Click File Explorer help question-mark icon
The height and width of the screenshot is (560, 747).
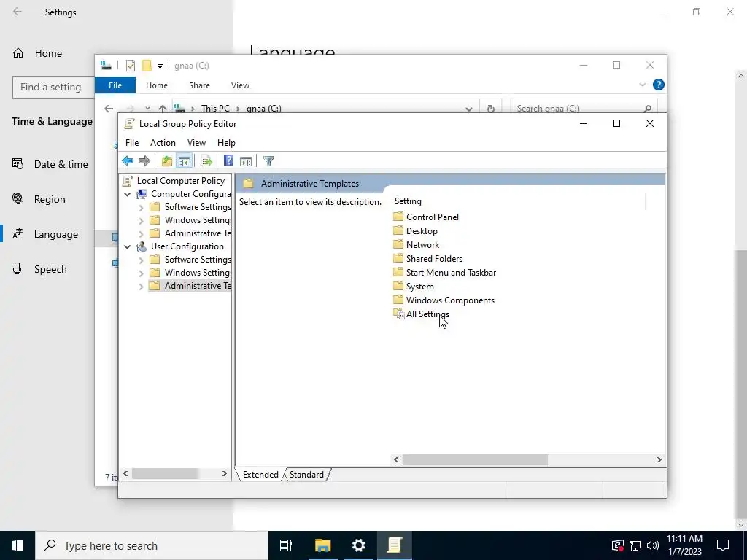659,85
